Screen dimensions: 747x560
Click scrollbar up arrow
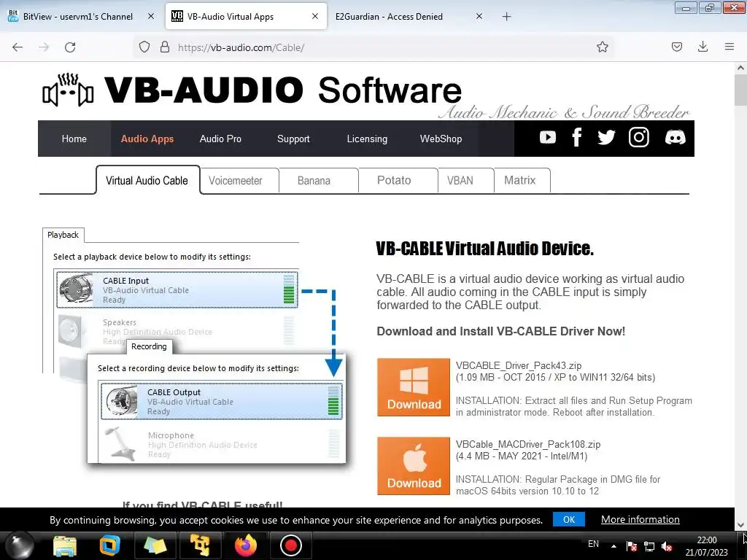(x=740, y=68)
